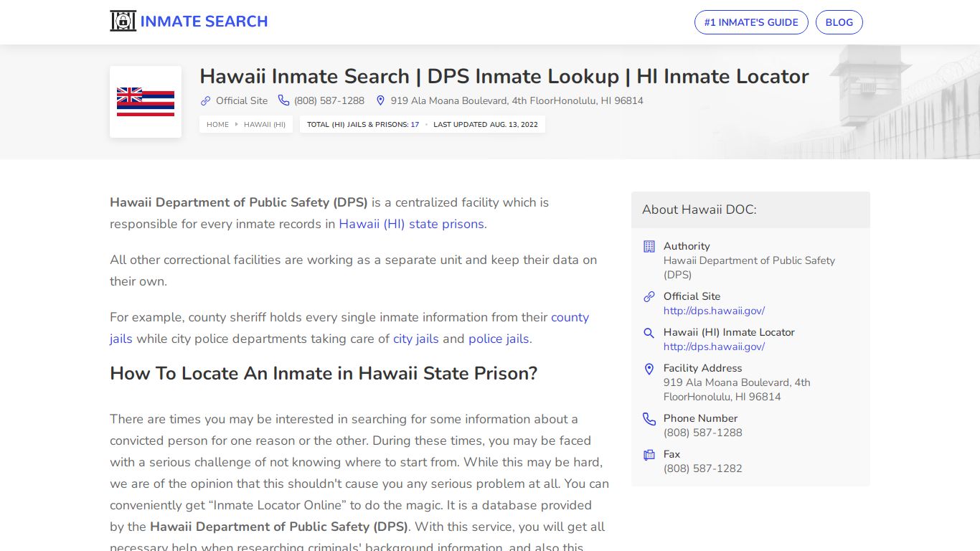Click heading How To Locate An Inmate
The image size is (980, 551).
click(x=324, y=374)
